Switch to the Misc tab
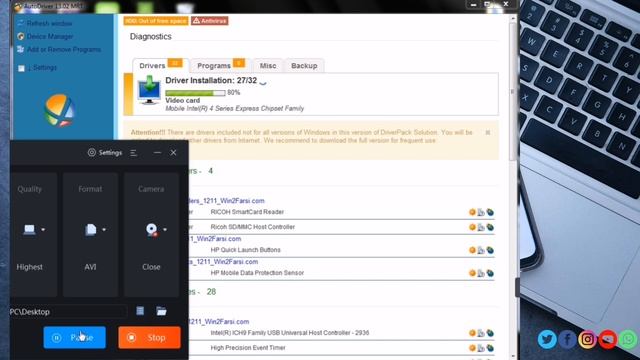 click(268, 65)
